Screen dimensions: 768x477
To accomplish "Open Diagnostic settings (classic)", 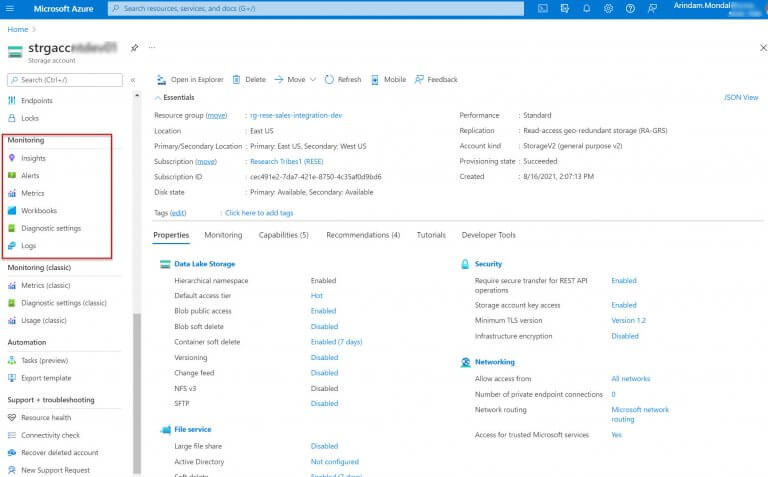I will tap(64, 303).
